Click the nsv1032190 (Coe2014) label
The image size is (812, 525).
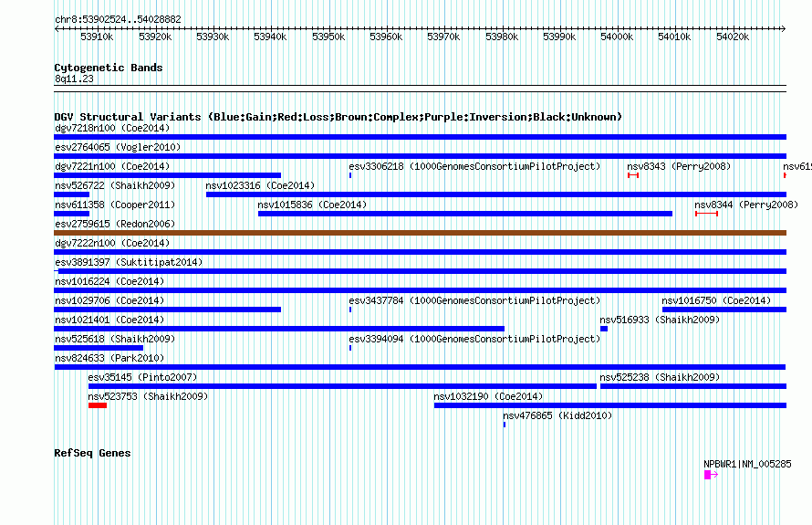click(488, 396)
